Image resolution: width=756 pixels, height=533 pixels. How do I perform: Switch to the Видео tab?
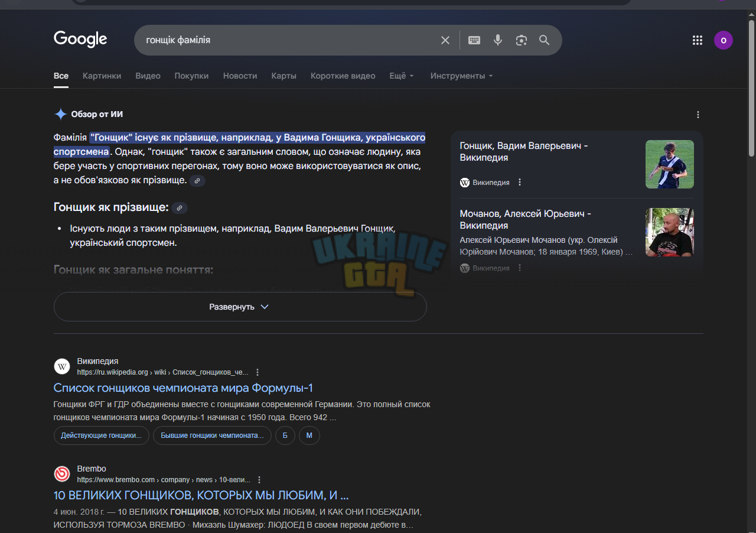tap(148, 76)
